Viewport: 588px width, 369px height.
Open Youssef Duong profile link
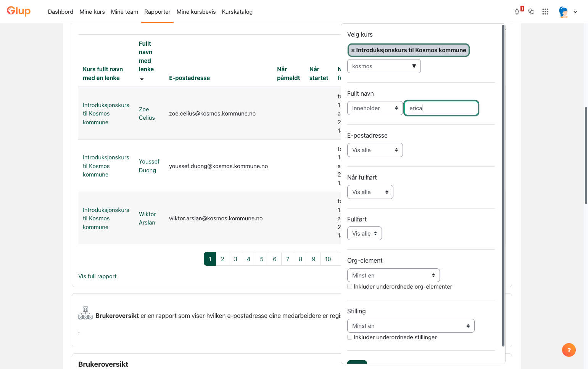[x=149, y=166]
